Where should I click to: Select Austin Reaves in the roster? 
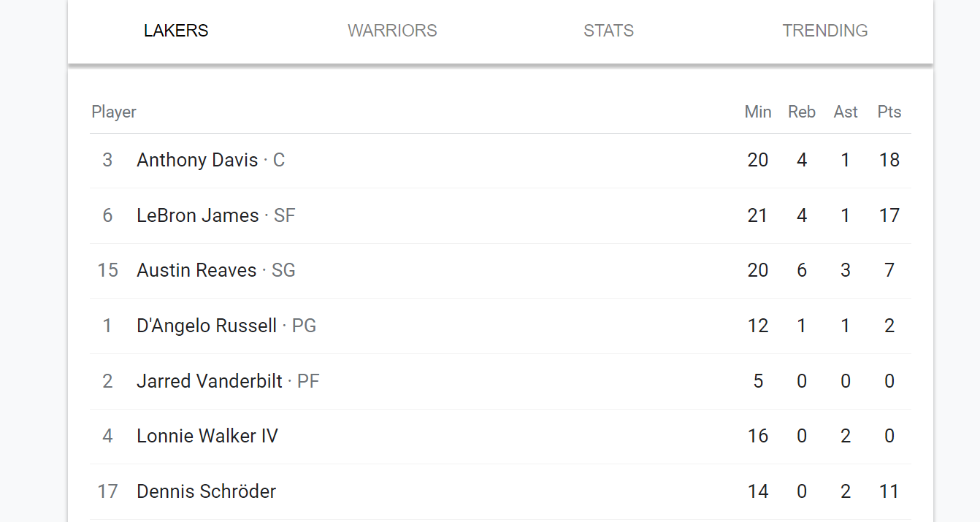pos(196,270)
